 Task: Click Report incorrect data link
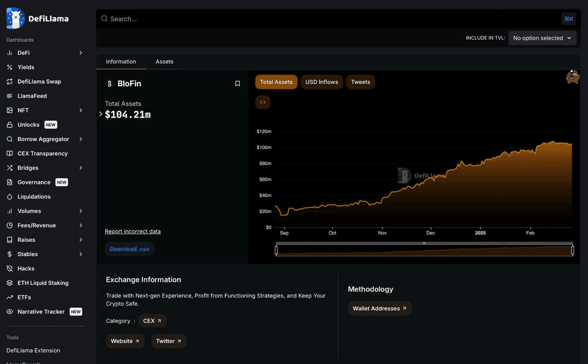(133, 231)
